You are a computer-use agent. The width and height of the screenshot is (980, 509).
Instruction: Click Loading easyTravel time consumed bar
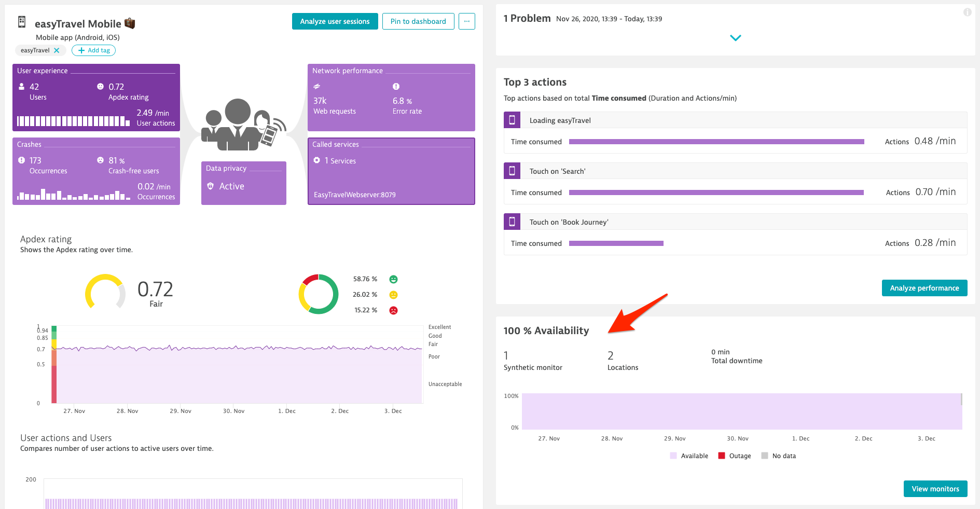coord(716,142)
